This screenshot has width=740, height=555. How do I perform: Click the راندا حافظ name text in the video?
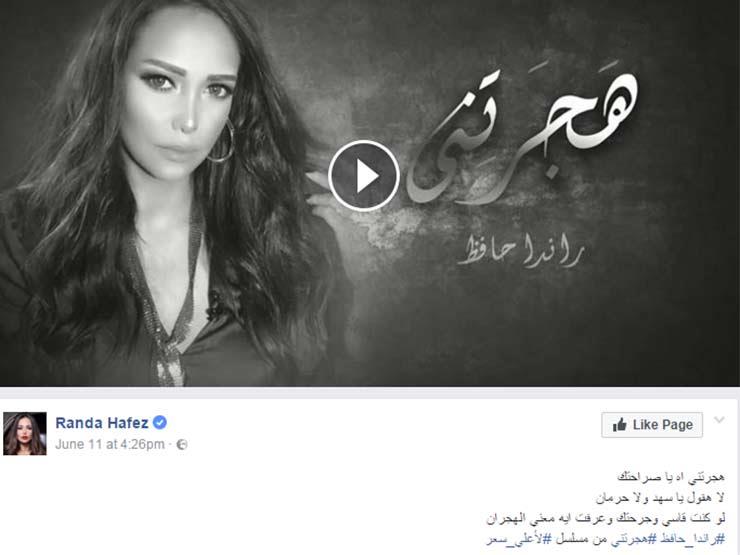click(x=521, y=253)
